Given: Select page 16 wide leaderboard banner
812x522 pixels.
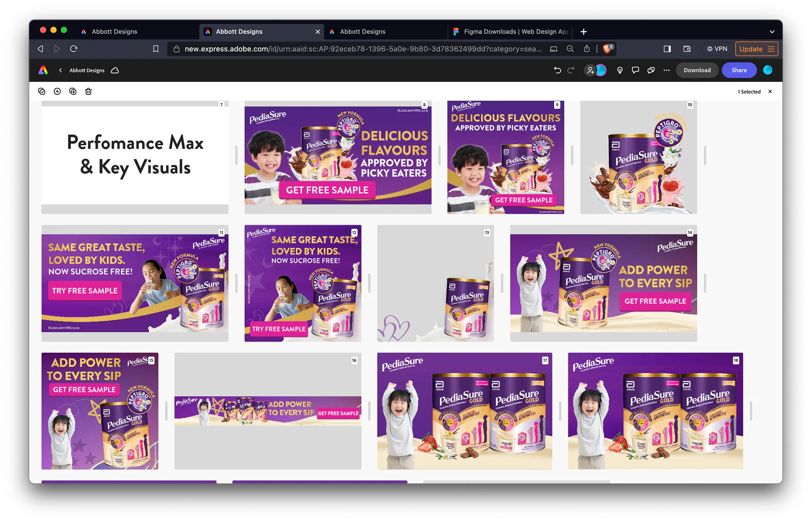Looking at the screenshot, I should click(x=268, y=411).
